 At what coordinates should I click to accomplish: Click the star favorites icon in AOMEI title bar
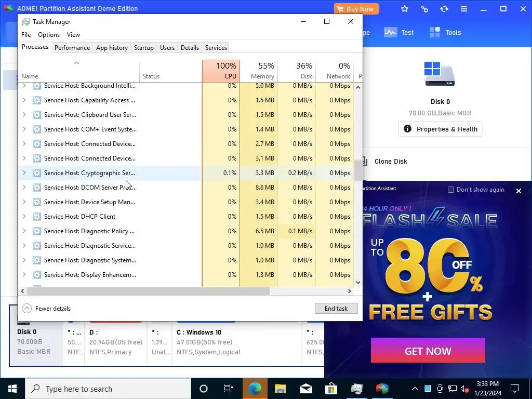(x=404, y=9)
